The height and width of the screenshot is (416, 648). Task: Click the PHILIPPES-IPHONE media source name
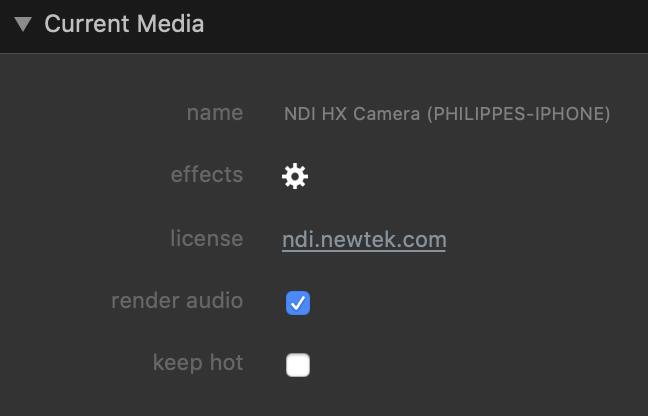coord(518,114)
